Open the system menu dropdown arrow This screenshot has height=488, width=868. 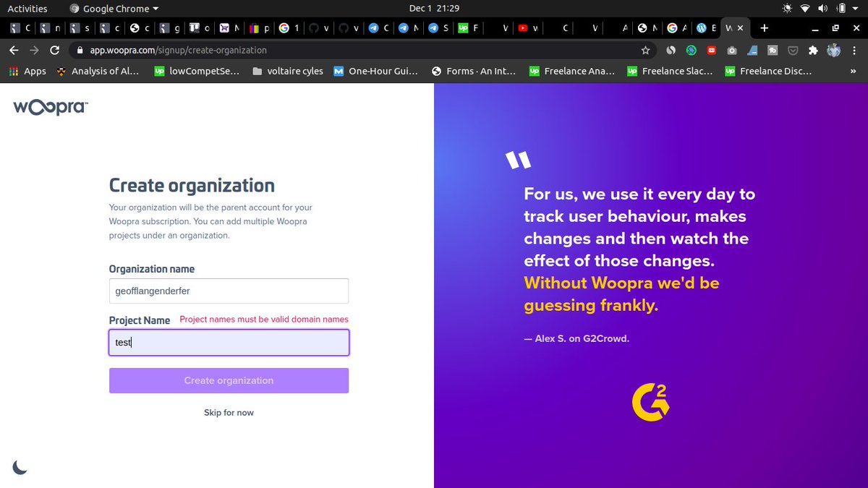(856, 9)
